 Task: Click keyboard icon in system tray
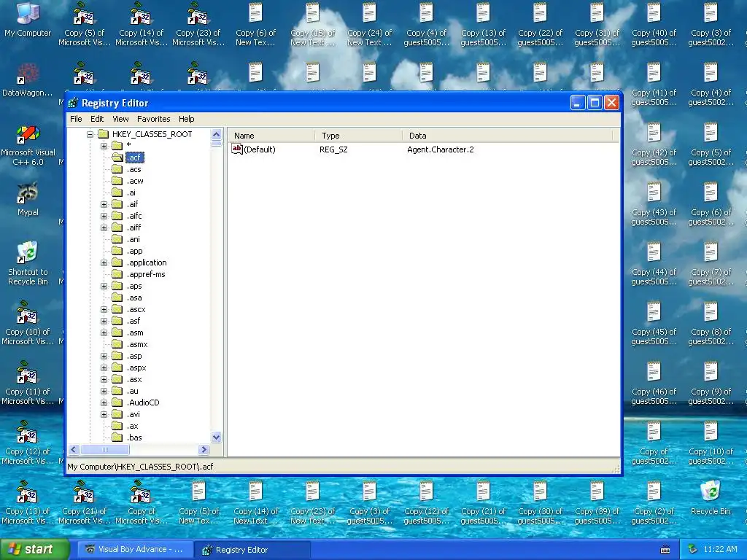665,550
